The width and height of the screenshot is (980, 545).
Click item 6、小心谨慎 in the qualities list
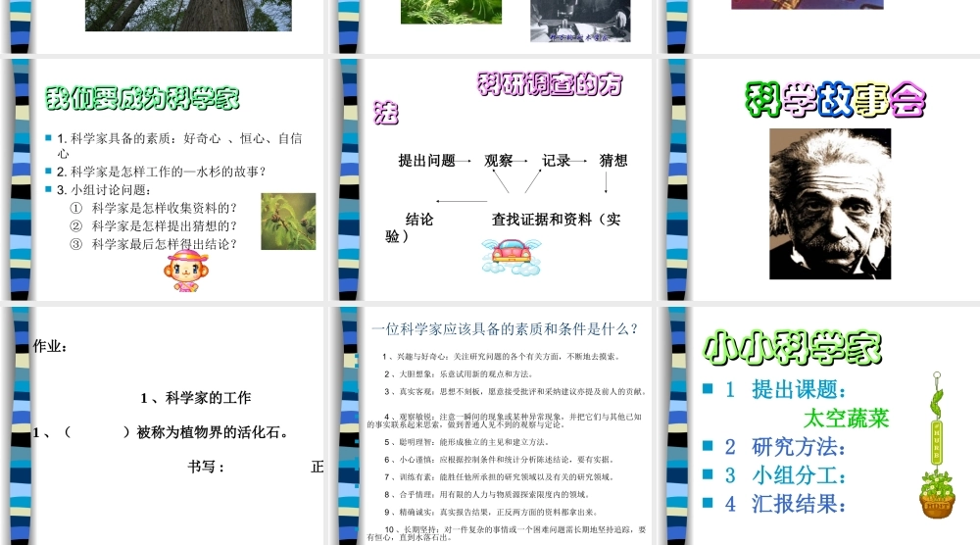pyautogui.click(x=499, y=460)
